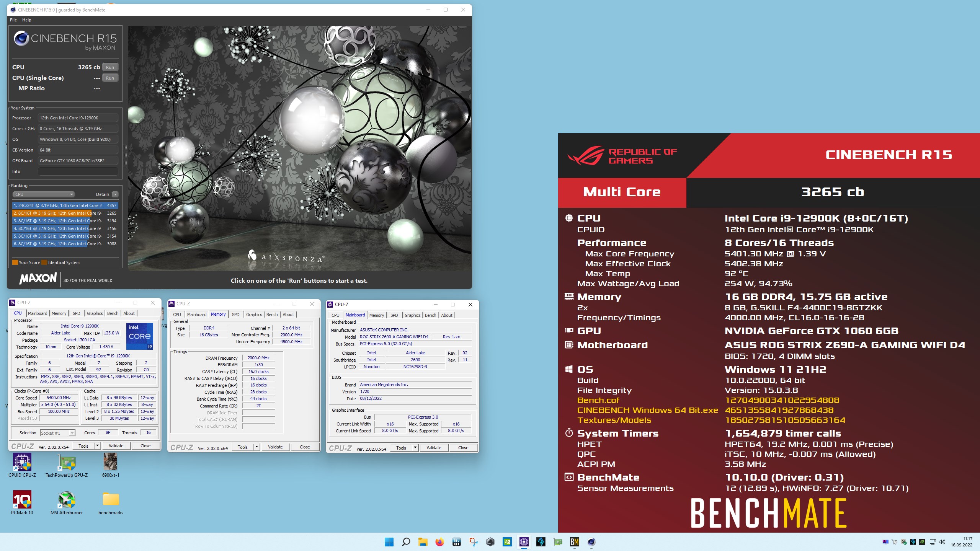Switch to BenchMate BM taskbar icon
This screenshot has height=551, width=980.
(x=575, y=542)
